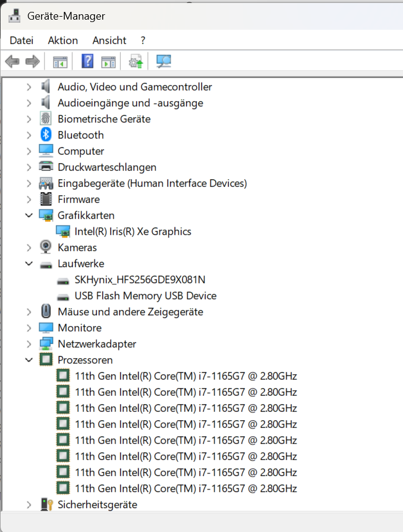Click the Grafikkarten category icon
Screen dimensions: 403x532
tap(46, 215)
